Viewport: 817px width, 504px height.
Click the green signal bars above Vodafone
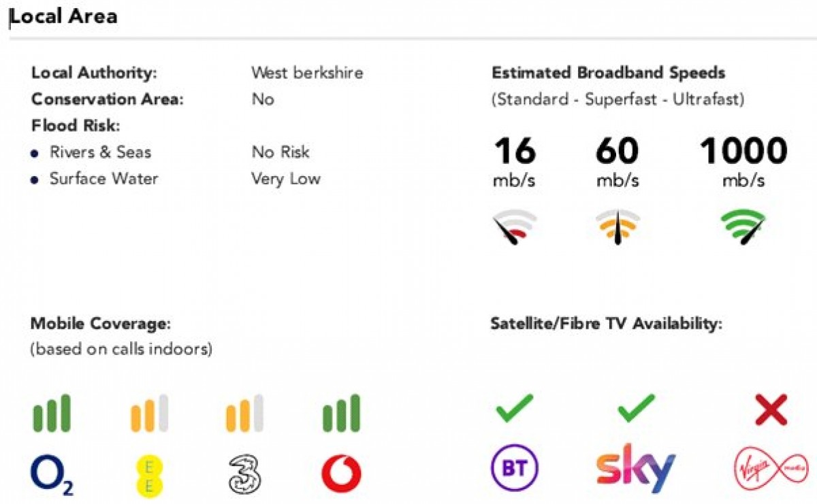click(x=342, y=414)
